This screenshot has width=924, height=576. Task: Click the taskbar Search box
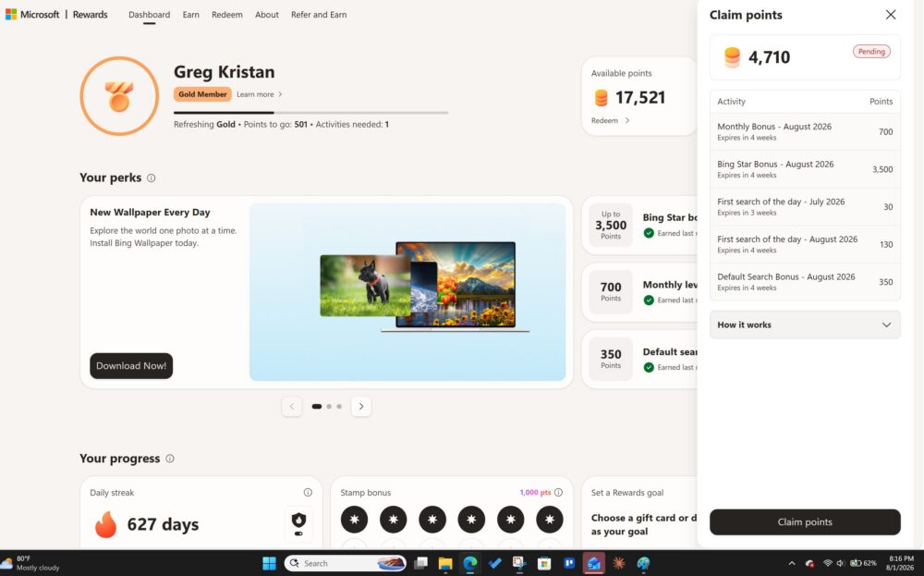pyautogui.click(x=346, y=563)
